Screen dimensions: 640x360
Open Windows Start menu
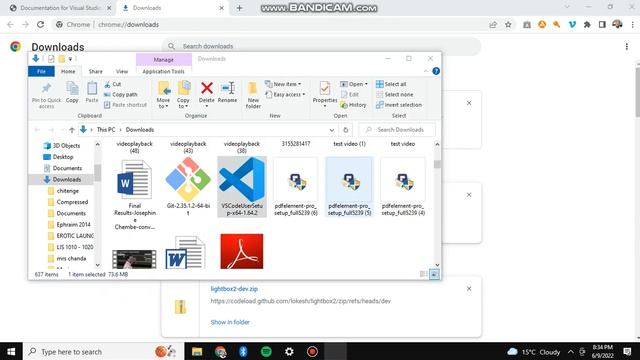[x=11, y=351]
